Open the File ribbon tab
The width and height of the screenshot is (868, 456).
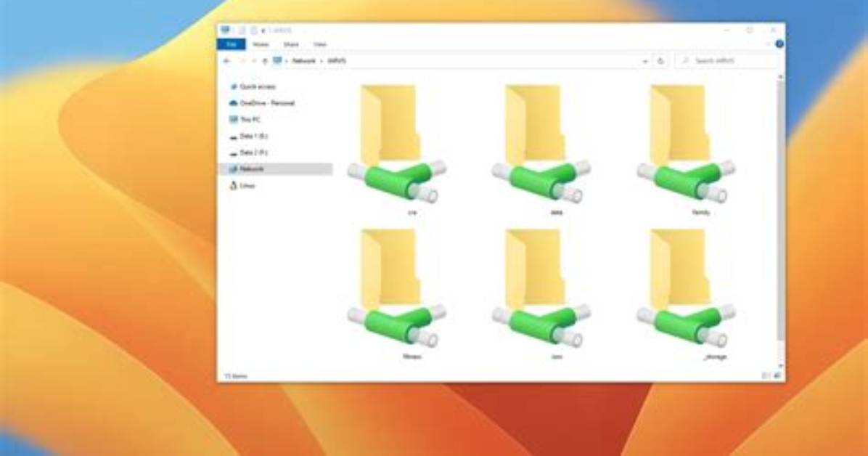pyautogui.click(x=232, y=44)
